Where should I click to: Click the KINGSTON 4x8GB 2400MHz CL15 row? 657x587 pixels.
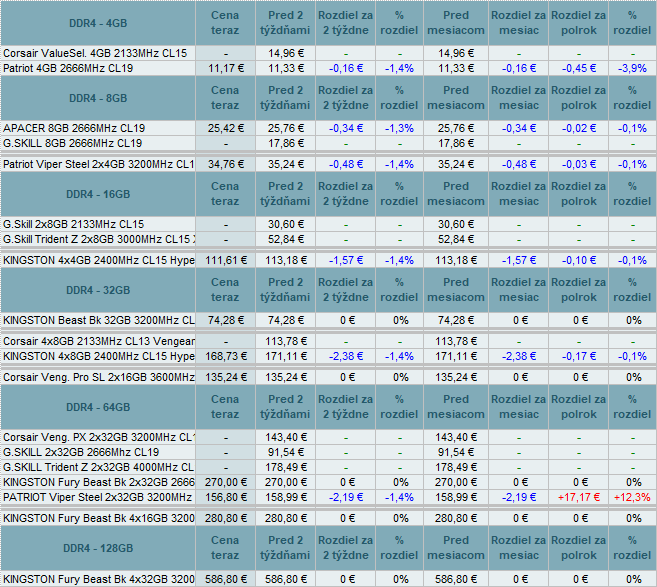(328, 356)
